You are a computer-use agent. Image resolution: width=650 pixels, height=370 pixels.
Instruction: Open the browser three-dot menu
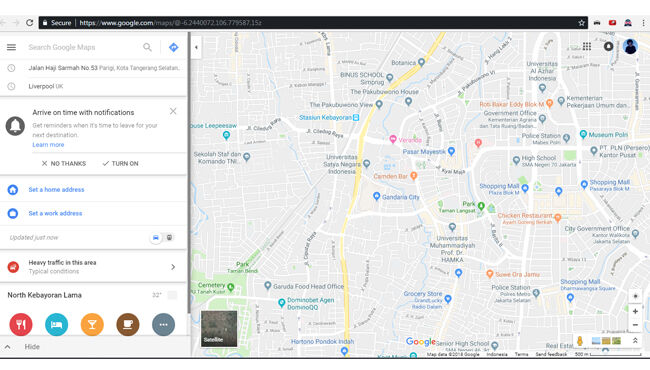click(x=643, y=23)
